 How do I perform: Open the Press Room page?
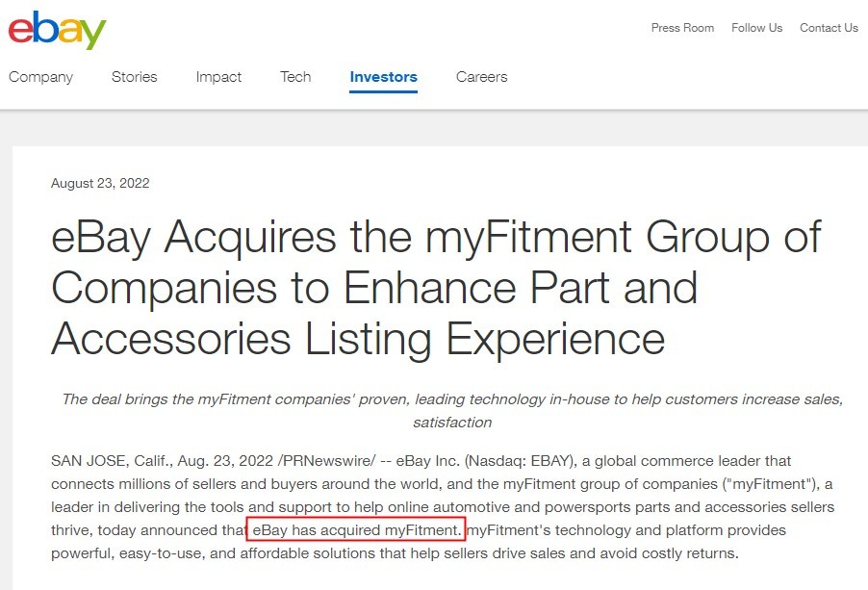(x=682, y=28)
